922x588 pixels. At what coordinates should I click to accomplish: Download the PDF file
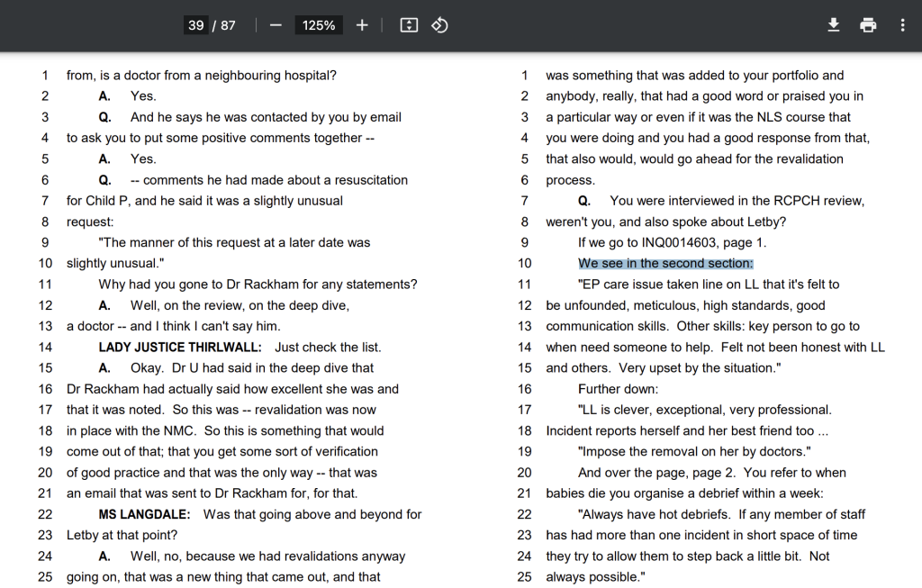pos(834,25)
